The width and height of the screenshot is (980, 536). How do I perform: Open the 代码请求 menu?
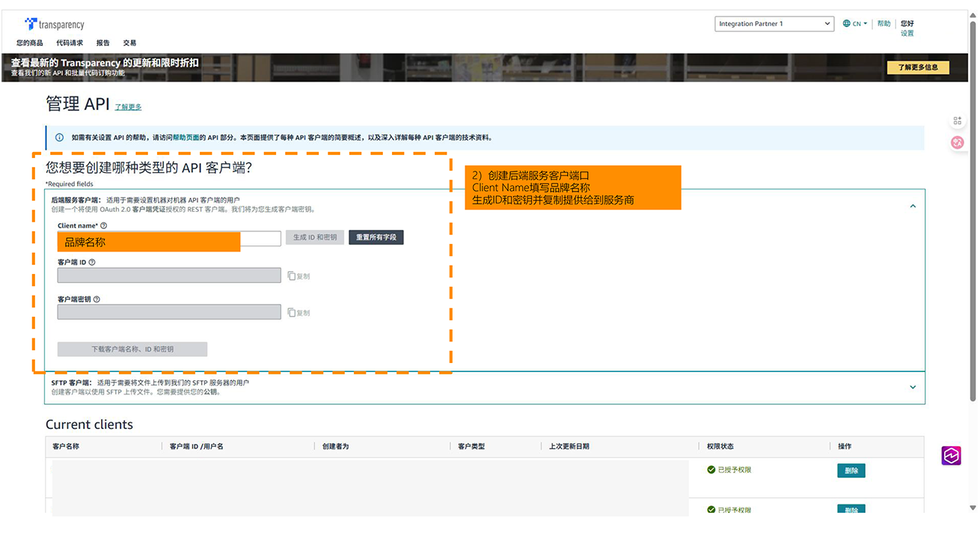pos(70,43)
